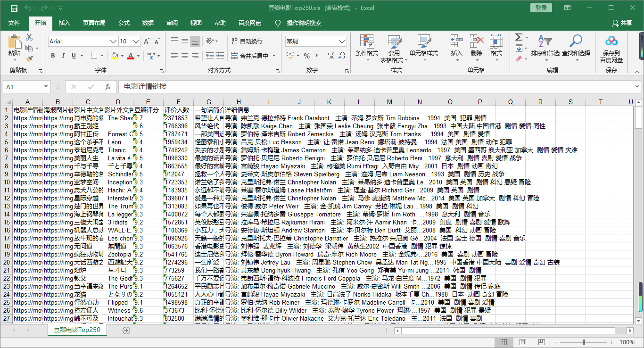Expand the formula bar chevron

[x=637, y=87]
